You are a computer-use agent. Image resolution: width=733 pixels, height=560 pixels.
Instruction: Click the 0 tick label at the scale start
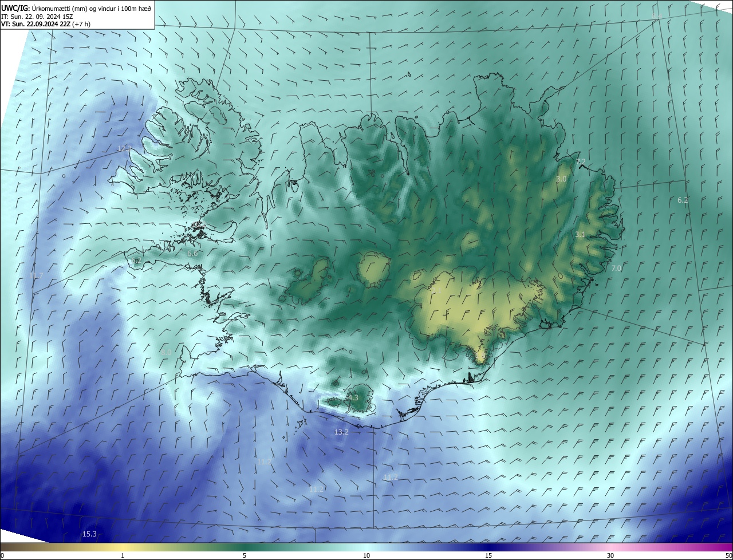coord(2,555)
